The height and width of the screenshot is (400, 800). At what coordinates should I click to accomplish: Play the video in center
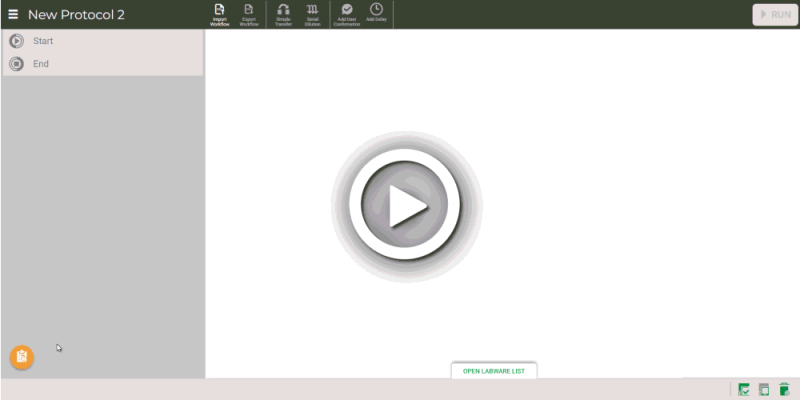(404, 205)
